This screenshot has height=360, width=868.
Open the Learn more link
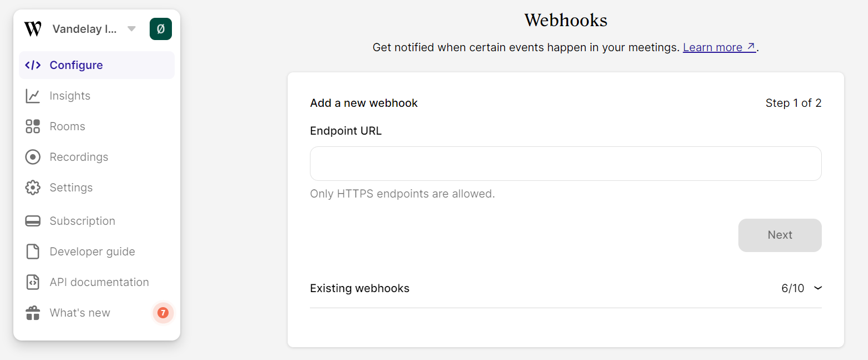tap(719, 47)
